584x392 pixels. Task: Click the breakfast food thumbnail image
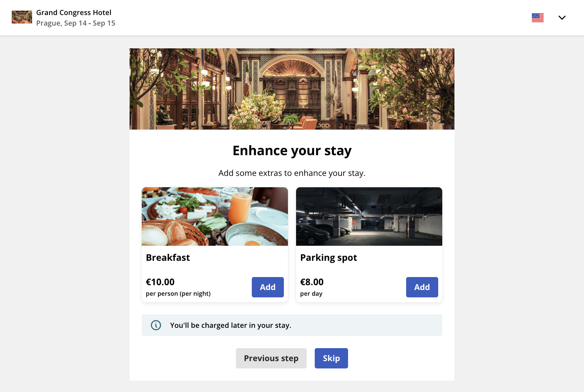(x=214, y=216)
